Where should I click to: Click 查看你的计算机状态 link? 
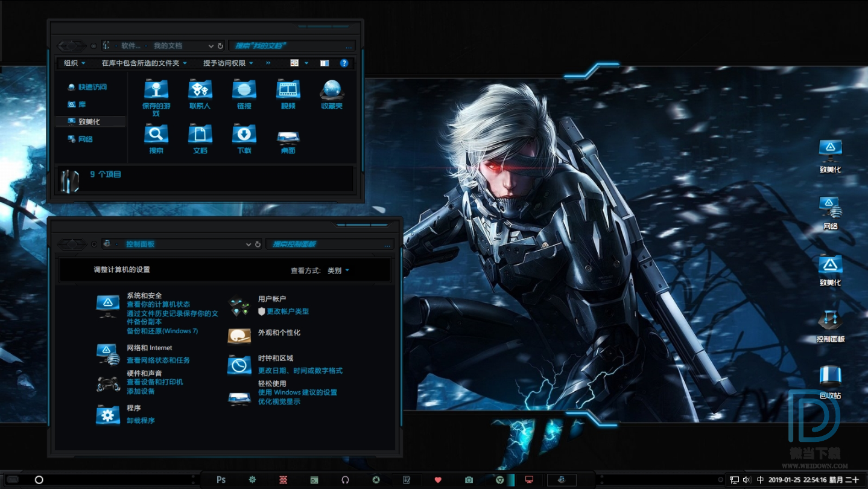(x=158, y=304)
